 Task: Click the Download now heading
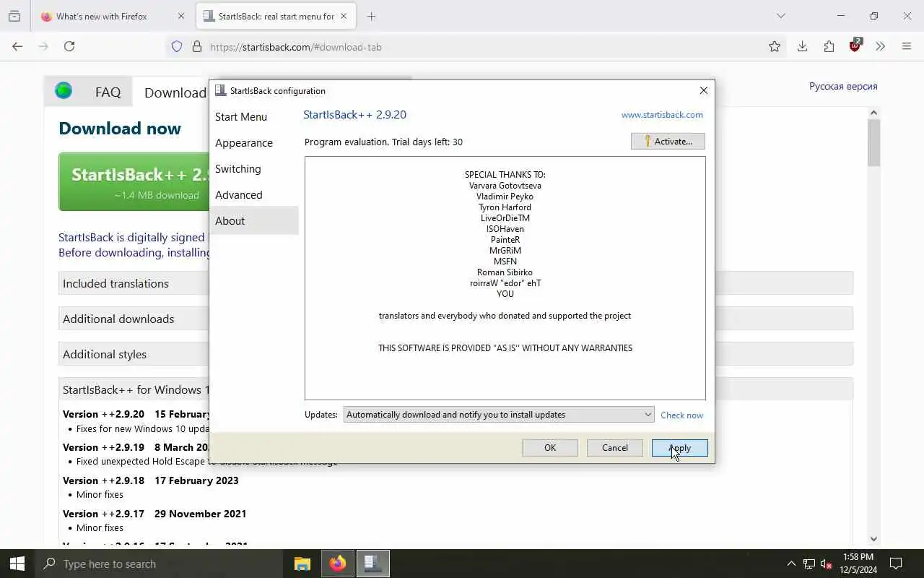coord(120,129)
